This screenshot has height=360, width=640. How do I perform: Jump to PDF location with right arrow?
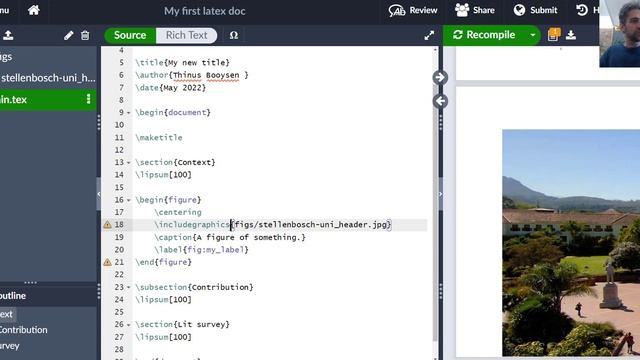point(440,77)
